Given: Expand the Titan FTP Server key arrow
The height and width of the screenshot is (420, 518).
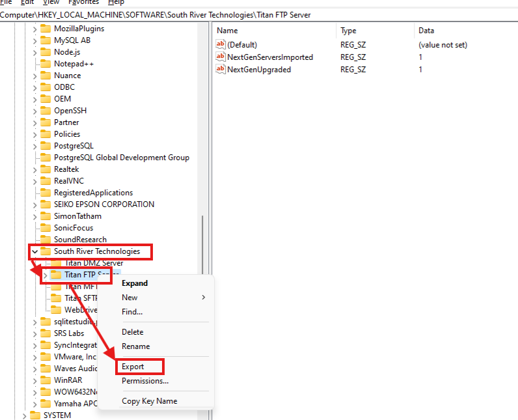Looking at the screenshot, I should click(x=44, y=275).
